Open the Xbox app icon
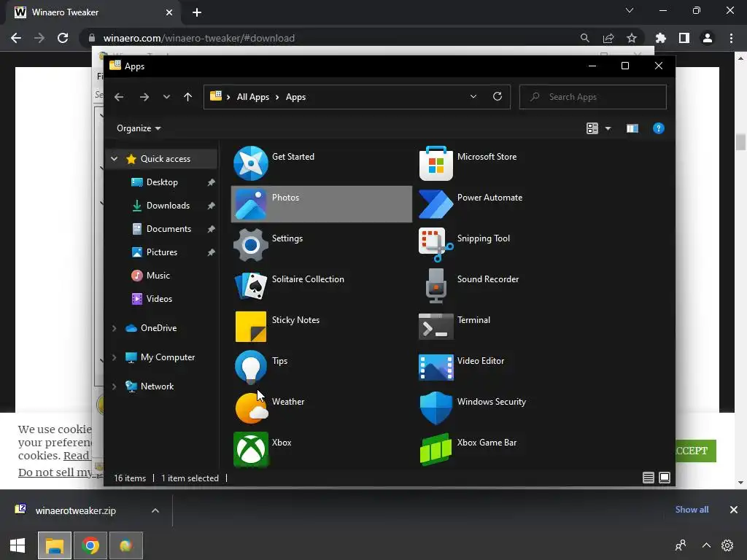This screenshot has height=560, width=747. [x=251, y=448]
